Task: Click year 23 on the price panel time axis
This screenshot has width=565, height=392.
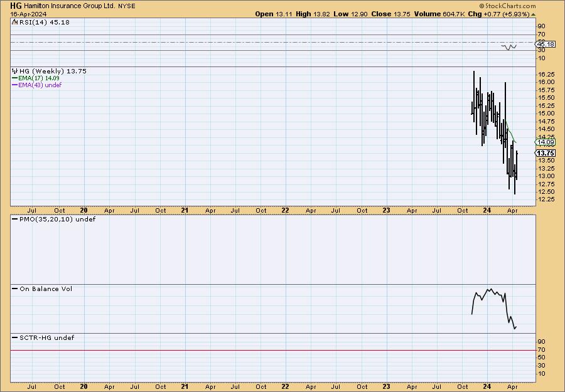Action: (386, 210)
